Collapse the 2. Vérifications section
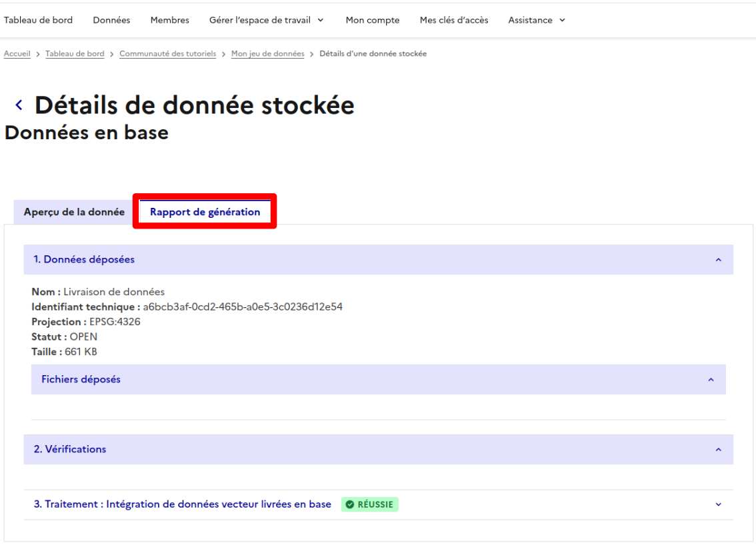 (x=718, y=450)
